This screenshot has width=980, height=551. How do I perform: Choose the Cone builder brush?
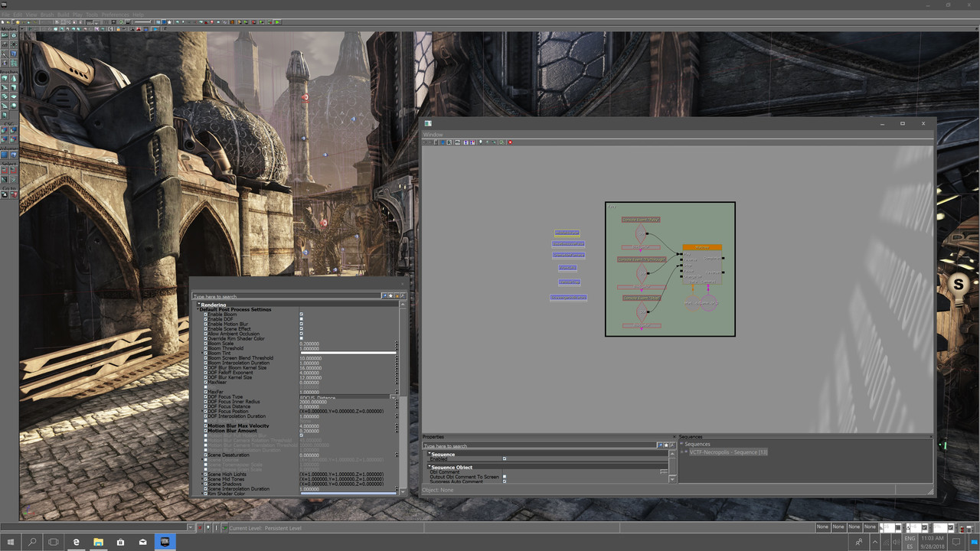point(13,78)
